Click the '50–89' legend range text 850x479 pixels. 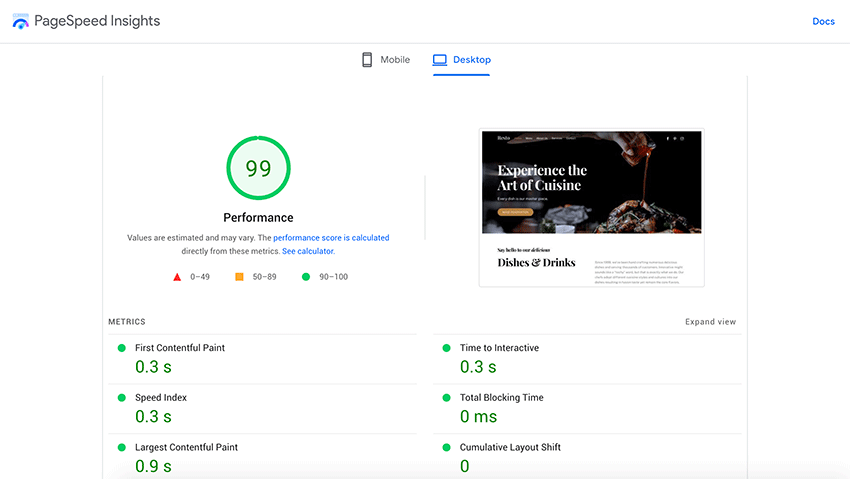[x=265, y=277]
